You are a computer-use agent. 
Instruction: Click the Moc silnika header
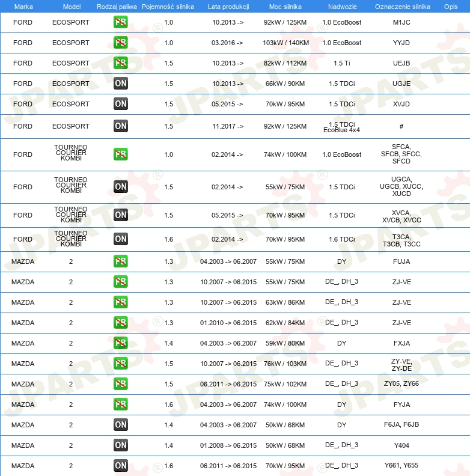285,7
